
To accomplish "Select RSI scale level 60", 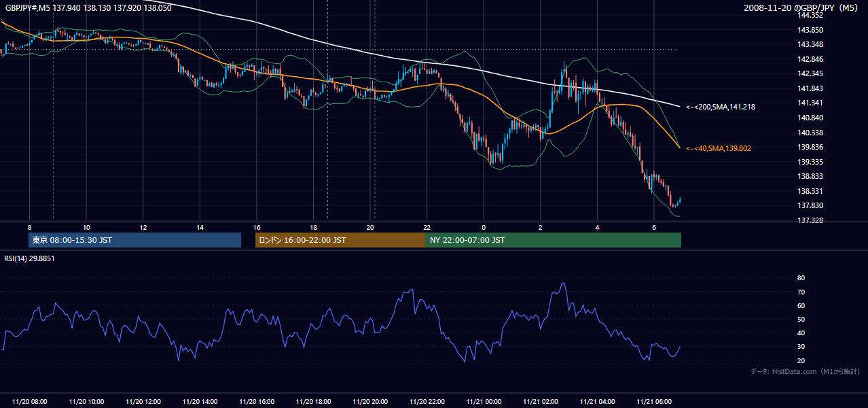I will pos(801,305).
